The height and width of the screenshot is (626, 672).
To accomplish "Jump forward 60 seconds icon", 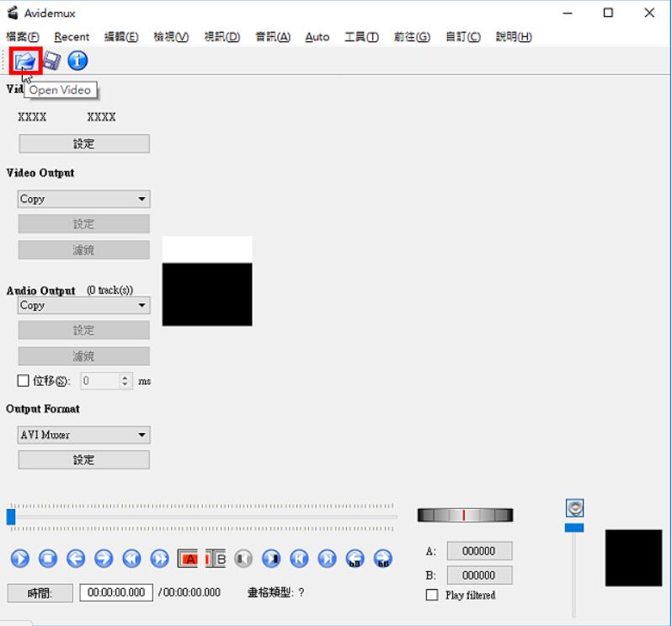I will point(382,559).
